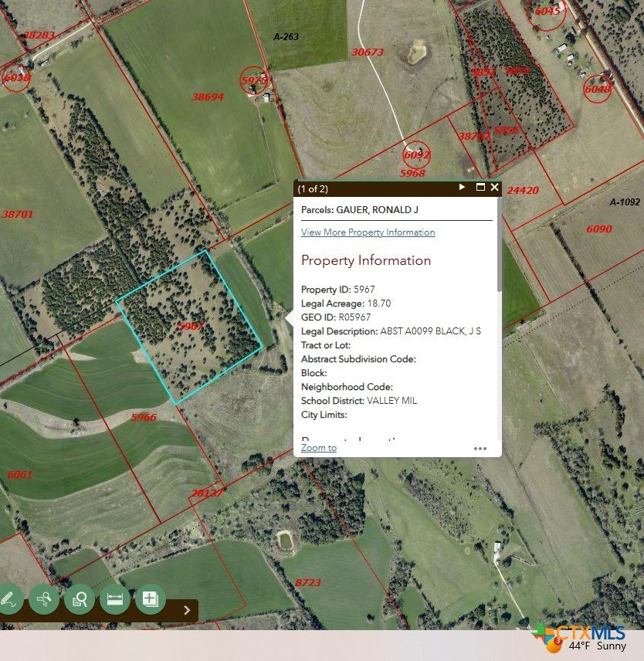Activate the Measurement ruler tool
Image resolution: width=644 pixels, height=661 pixels.
[x=115, y=598]
